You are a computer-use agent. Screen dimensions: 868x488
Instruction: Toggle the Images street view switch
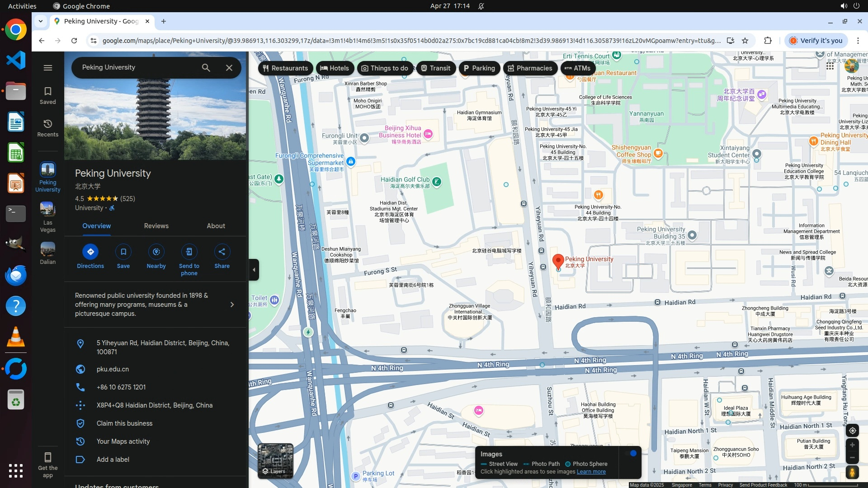[630, 453]
